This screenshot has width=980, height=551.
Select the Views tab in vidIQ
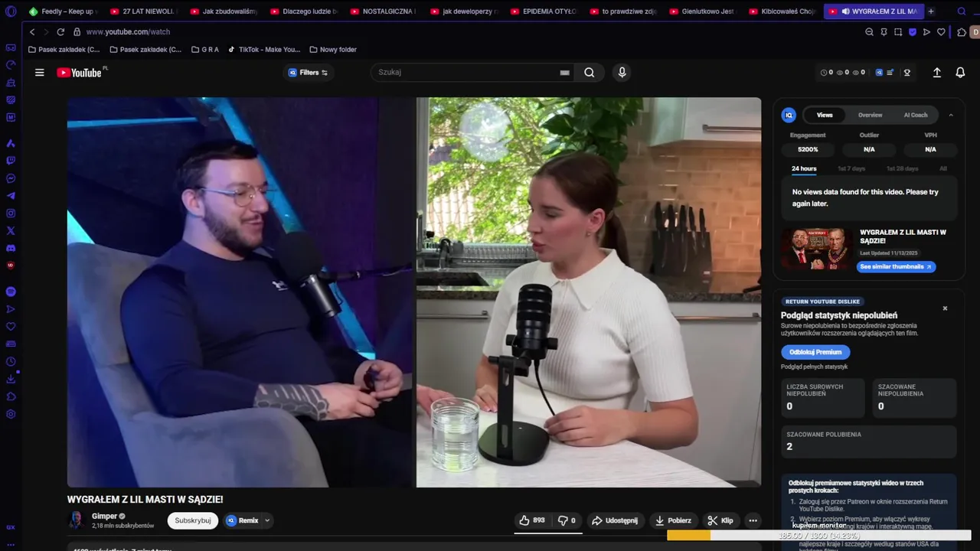tap(825, 115)
